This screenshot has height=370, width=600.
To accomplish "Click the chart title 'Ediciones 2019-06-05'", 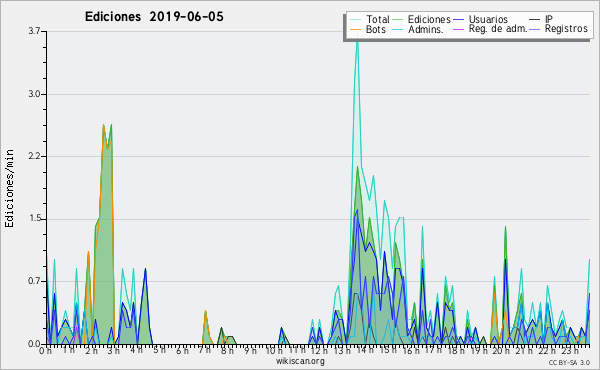I will point(154,17).
